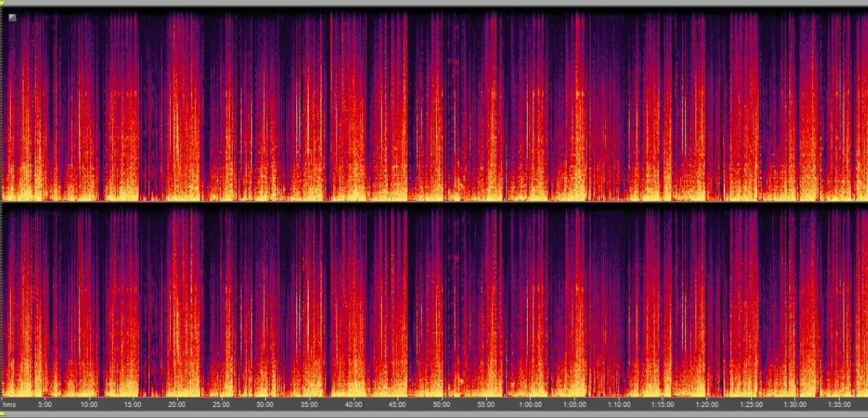Jump to 55:00 on the time ruler
868x418 pixels.
[486, 405]
